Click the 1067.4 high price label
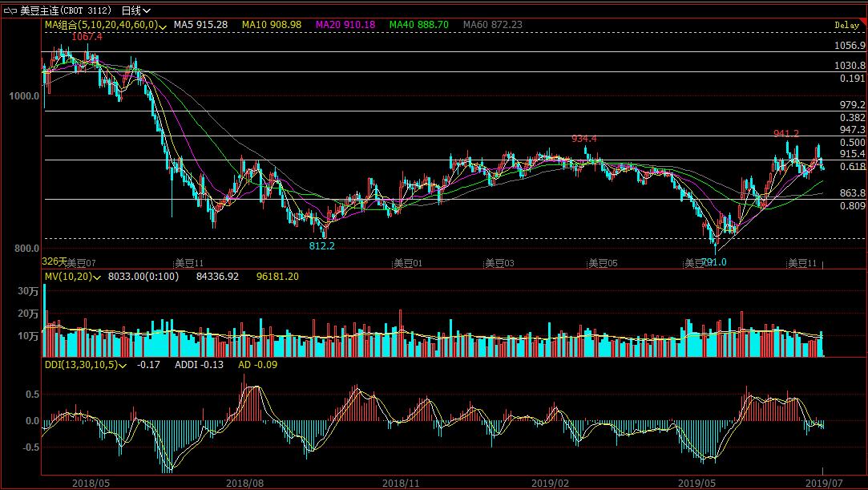Image resolution: width=868 pixels, height=490 pixels. (x=87, y=37)
